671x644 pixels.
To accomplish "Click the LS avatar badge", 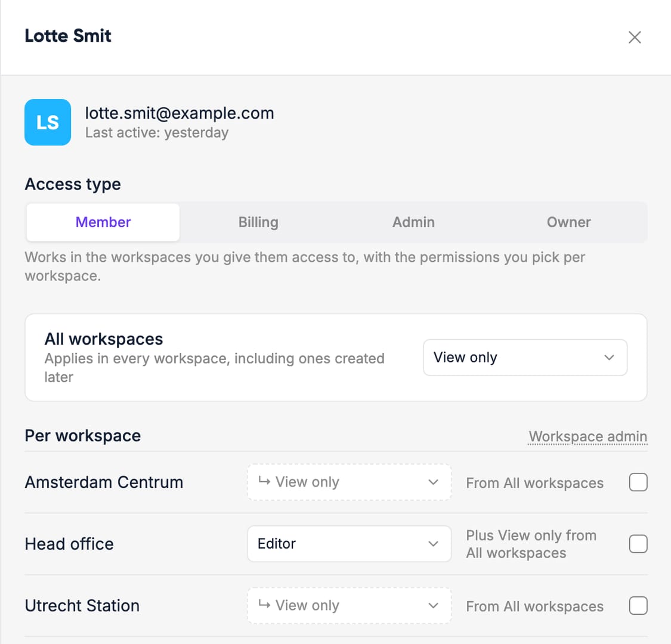I will pyautogui.click(x=48, y=122).
